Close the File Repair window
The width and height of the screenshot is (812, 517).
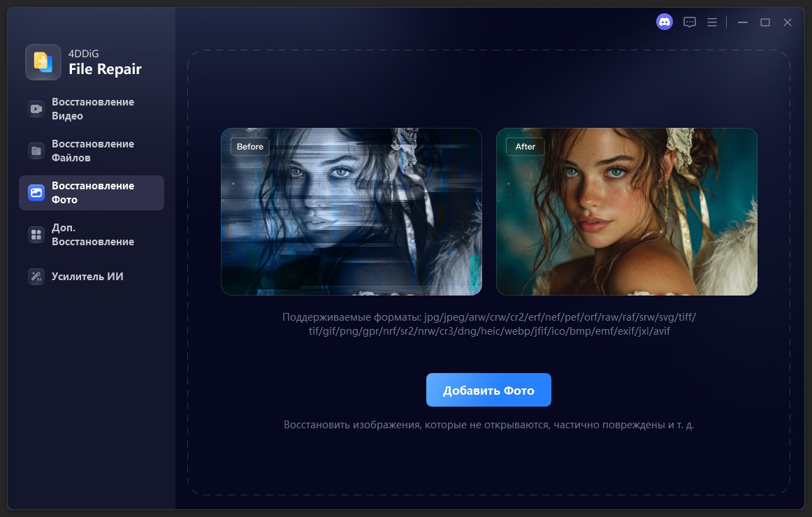(788, 22)
